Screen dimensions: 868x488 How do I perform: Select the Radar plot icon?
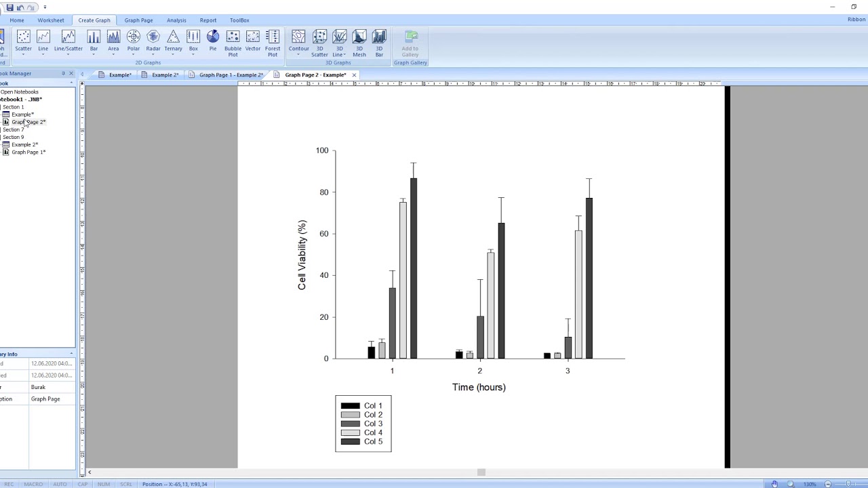tap(153, 37)
